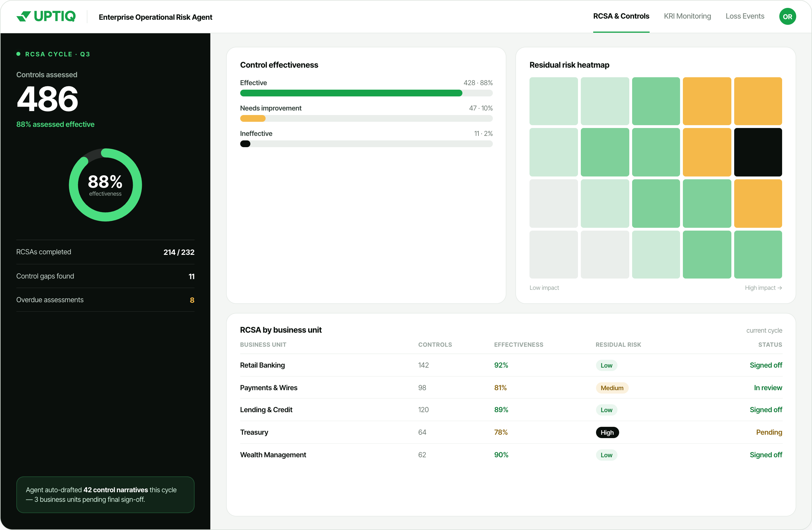Open the OR user avatar
This screenshot has height=530, width=812.
point(787,16)
